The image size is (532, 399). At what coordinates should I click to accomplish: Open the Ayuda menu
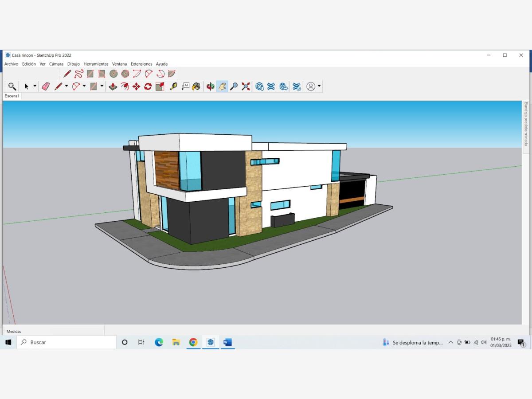click(x=162, y=64)
